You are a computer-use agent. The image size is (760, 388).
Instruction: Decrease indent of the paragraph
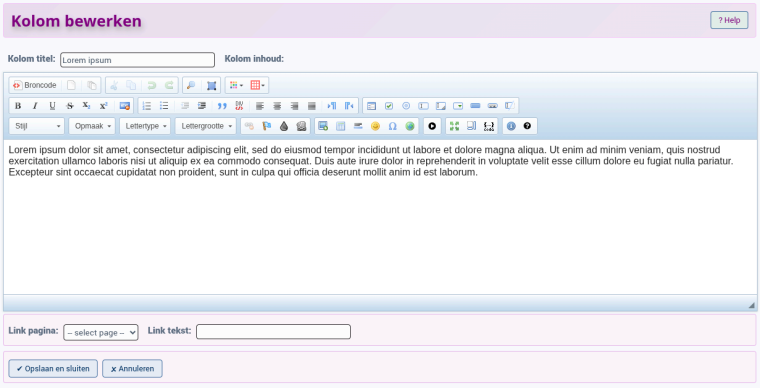(185, 106)
